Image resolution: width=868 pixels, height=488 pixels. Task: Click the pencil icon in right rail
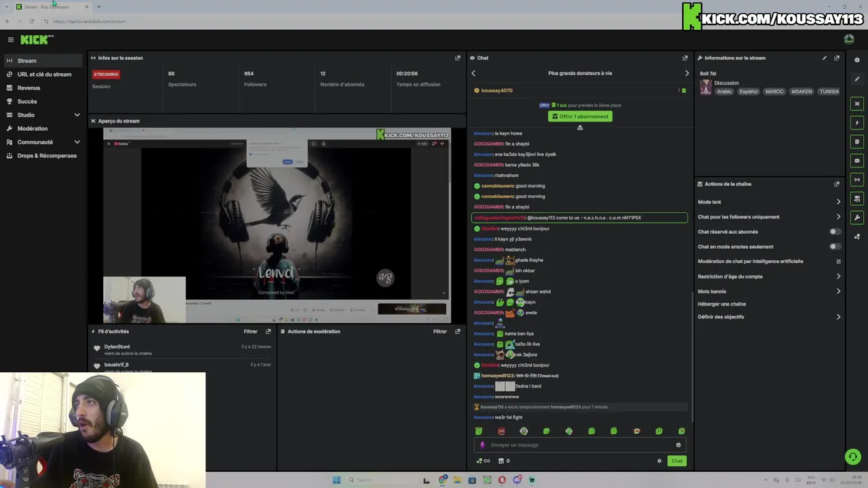pos(857,79)
